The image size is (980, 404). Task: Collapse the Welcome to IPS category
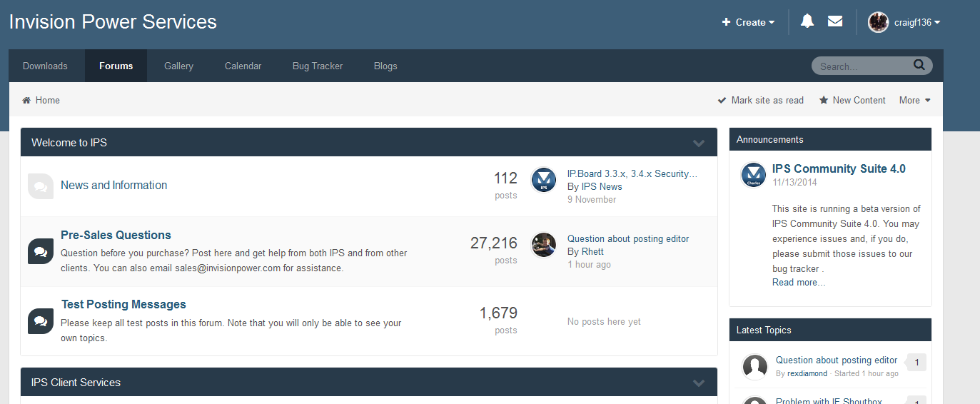[699, 143]
